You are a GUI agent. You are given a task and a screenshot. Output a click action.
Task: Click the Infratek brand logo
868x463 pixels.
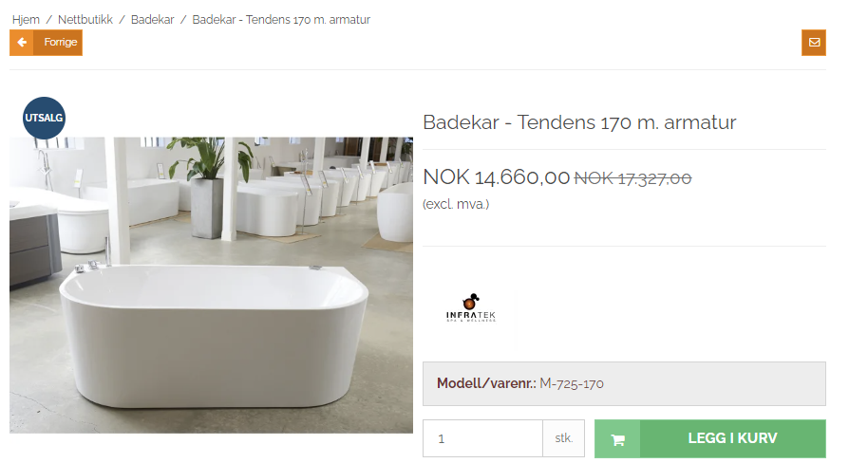(x=470, y=308)
